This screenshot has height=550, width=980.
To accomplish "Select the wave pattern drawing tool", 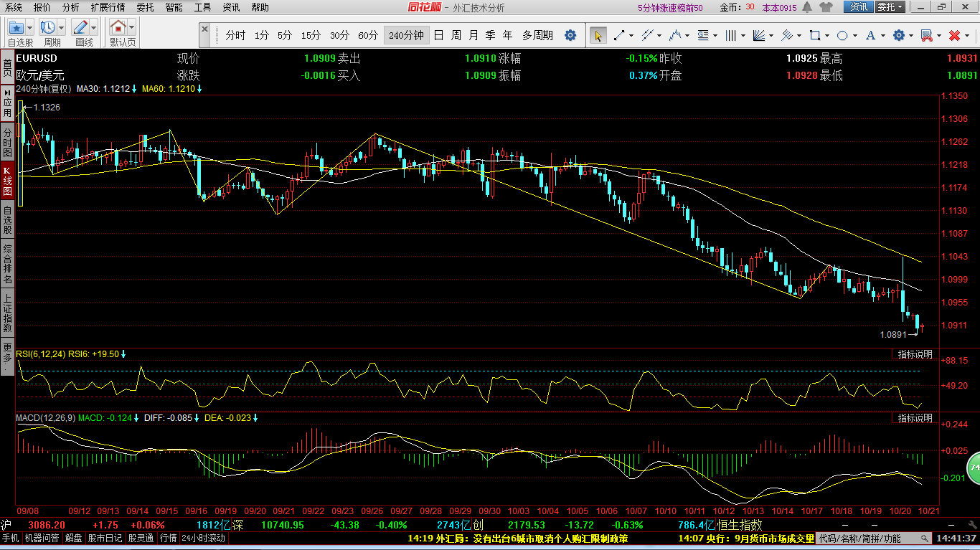I will tap(674, 35).
